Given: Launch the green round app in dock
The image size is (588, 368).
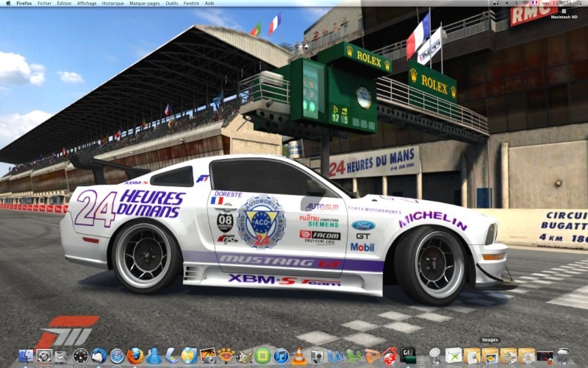Looking at the screenshot, I should pos(262,355).
